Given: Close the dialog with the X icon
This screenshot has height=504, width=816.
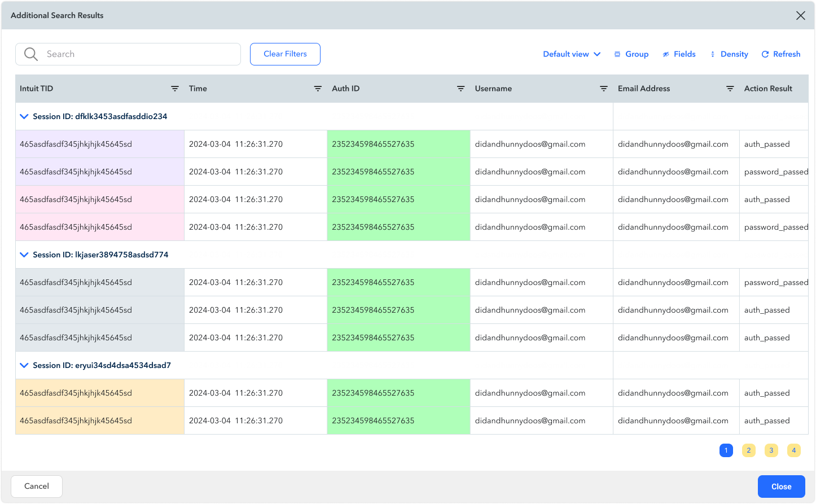Looking at the screenshot, I should (800, 16).
